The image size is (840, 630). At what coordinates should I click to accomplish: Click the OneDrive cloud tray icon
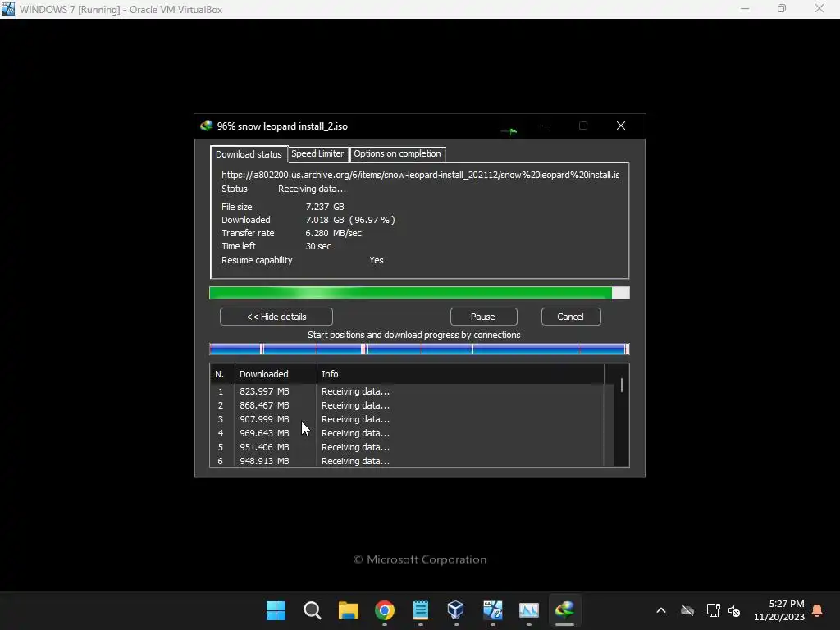point(687,610)
